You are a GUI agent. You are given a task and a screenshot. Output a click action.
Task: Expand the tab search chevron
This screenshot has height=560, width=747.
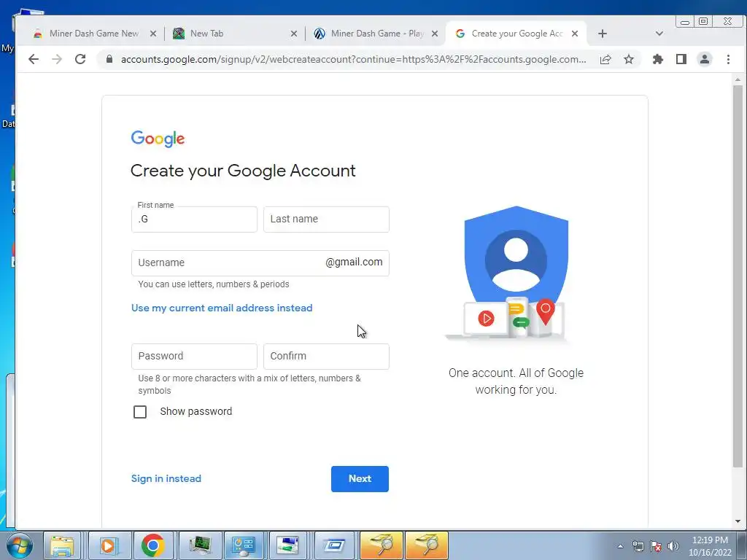click(659, 34)
